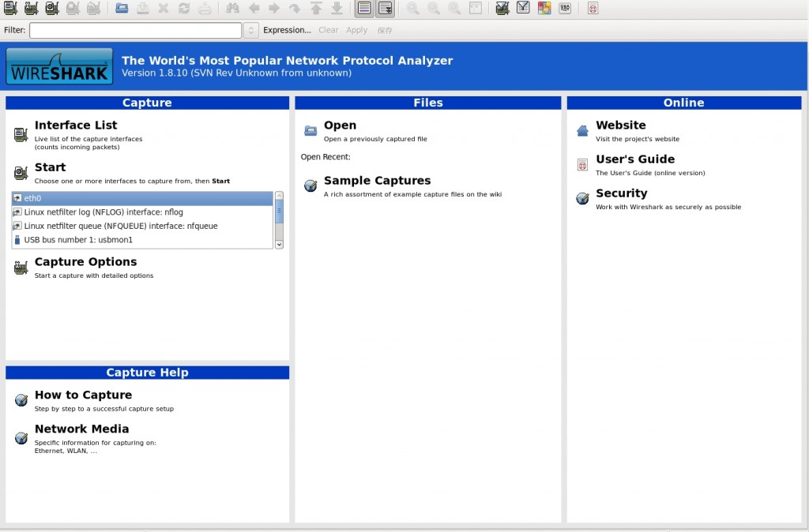Click the go to first packet icon
This screenshot has height=532, width=809.
(x=316, y=8)
